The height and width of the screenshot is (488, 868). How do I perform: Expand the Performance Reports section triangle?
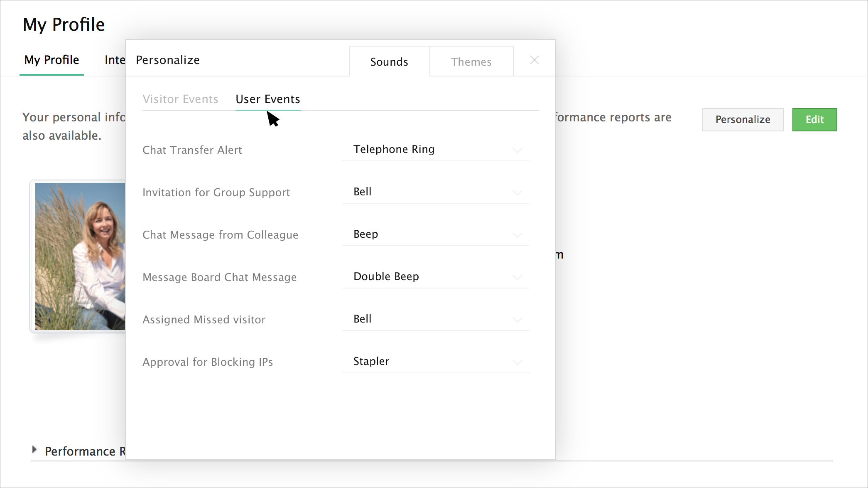click(x=34, y=450)
